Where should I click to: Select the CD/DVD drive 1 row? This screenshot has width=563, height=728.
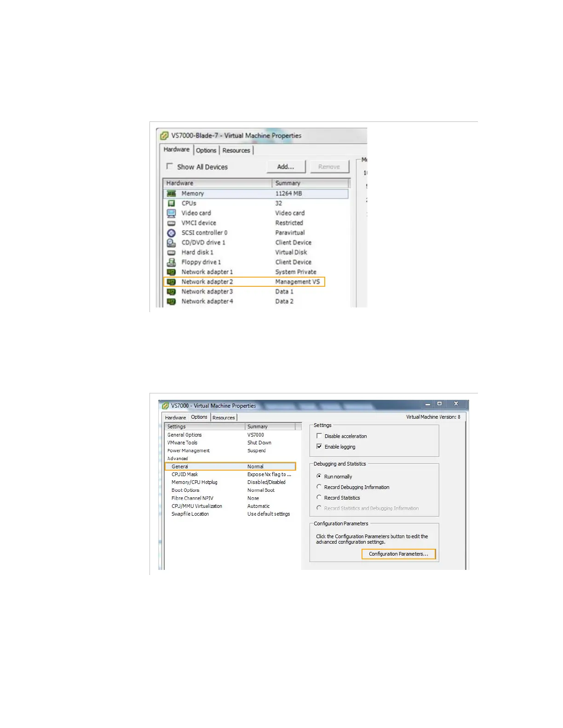256,243
